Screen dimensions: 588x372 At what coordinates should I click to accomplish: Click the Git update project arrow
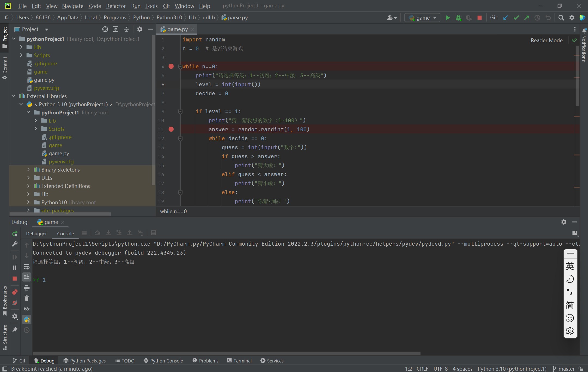tap(505, 18)
